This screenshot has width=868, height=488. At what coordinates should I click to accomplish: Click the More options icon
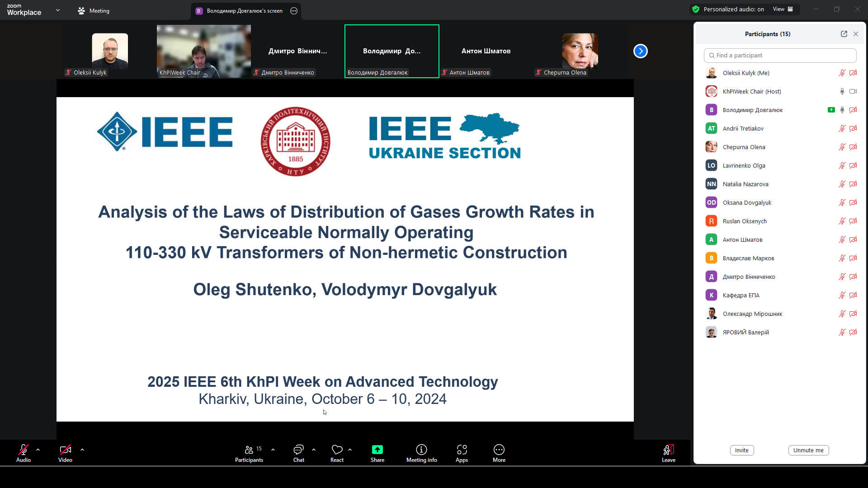pos(499,450)
